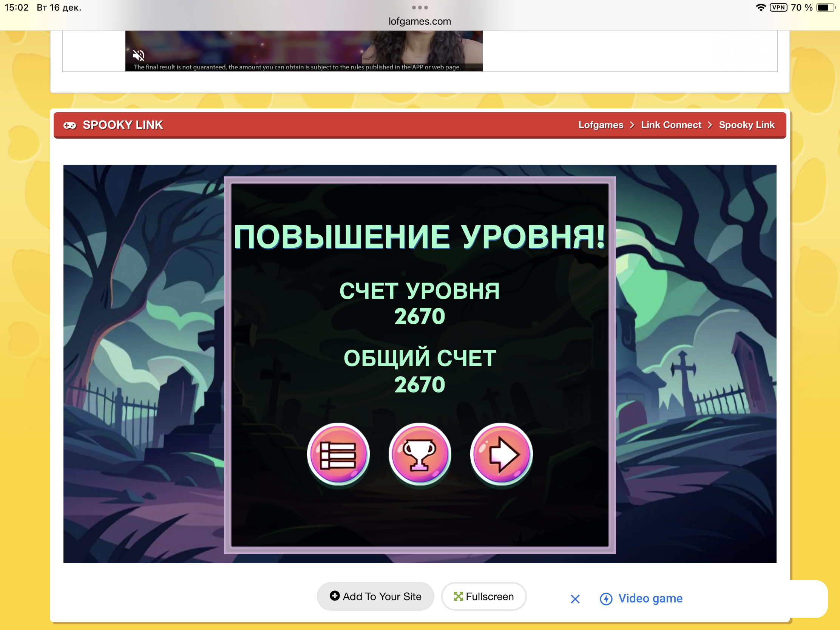
Task: Click the lightning icon beside Video game
Action: 606,599
